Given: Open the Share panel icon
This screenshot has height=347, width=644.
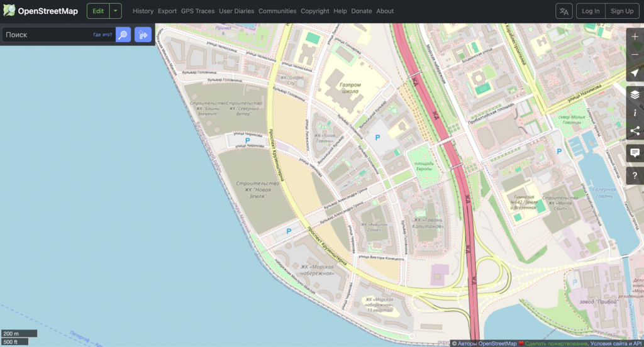Looking at the screenshot, I should pyautogui.click(x=635, y=131).
